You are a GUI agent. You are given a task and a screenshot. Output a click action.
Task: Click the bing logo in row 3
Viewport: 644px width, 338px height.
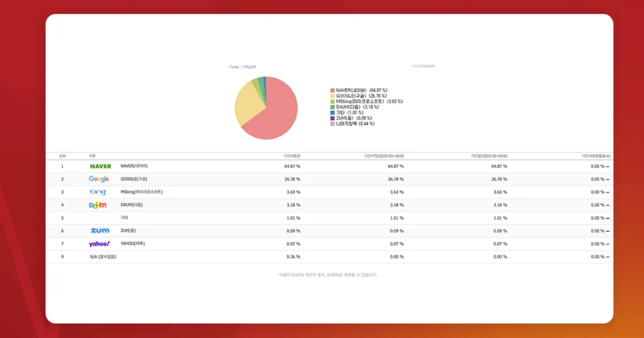pyautogui.click(x=97, y=192)
